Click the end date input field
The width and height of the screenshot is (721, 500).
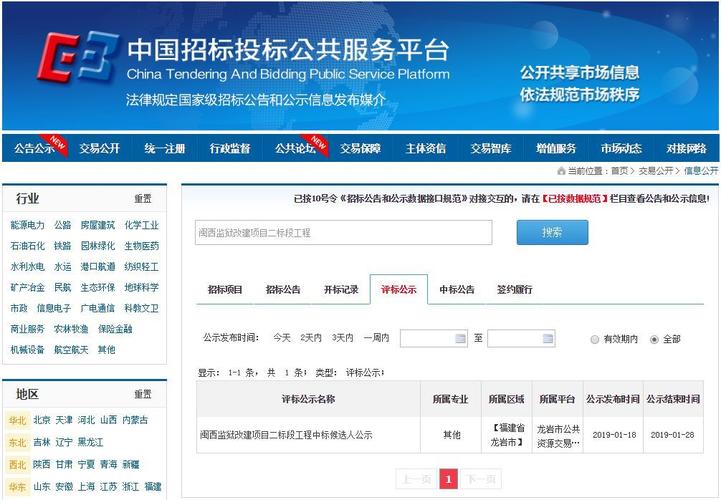tap(521, 339)
